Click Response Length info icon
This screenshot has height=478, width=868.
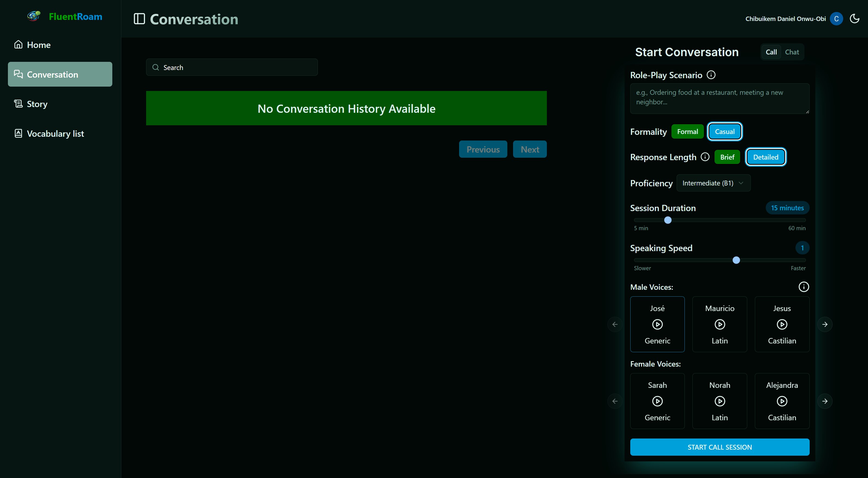(x=705, y=157)
